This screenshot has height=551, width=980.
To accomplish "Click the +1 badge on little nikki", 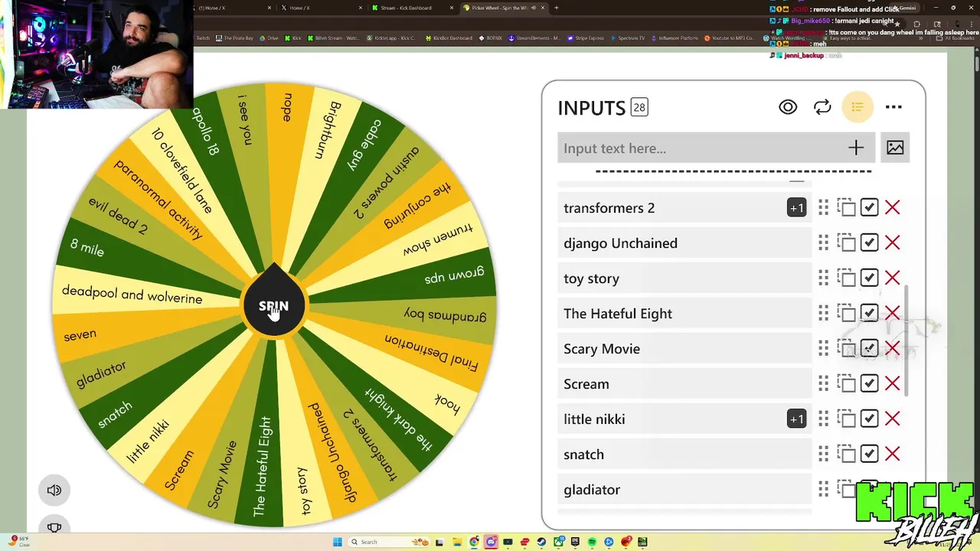I will point(796,419).
